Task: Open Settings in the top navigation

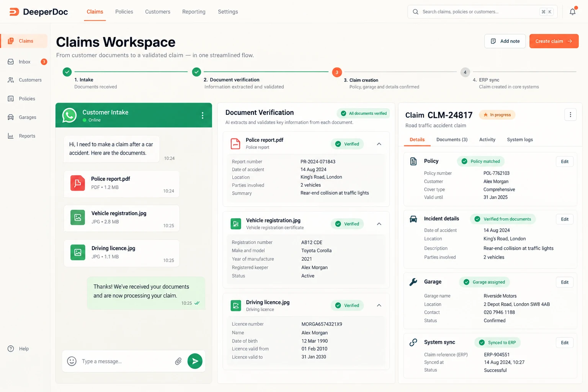Action: pyautogui.click(x=228, y=12)
